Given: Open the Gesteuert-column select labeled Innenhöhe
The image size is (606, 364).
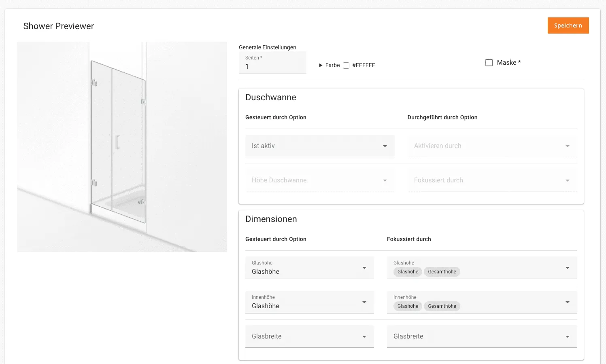Looking at the screenshot, I should [x=310, y=302].
